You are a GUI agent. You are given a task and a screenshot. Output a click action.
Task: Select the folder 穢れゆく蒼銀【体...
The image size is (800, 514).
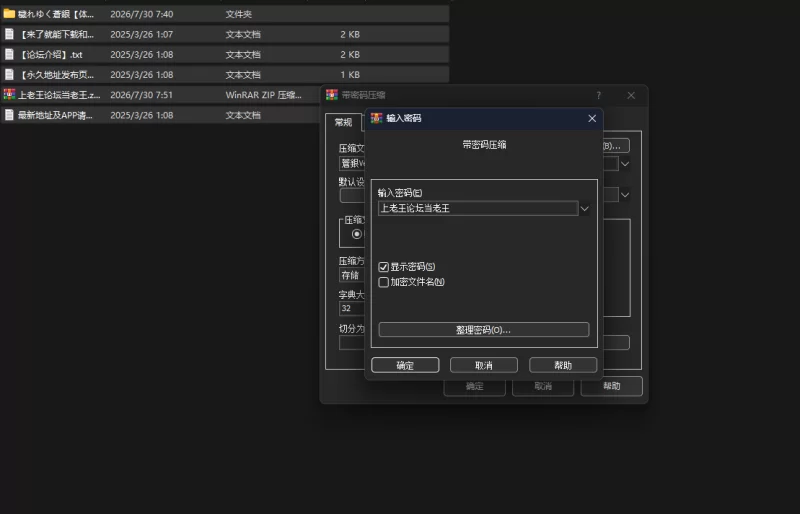(56, 14)
